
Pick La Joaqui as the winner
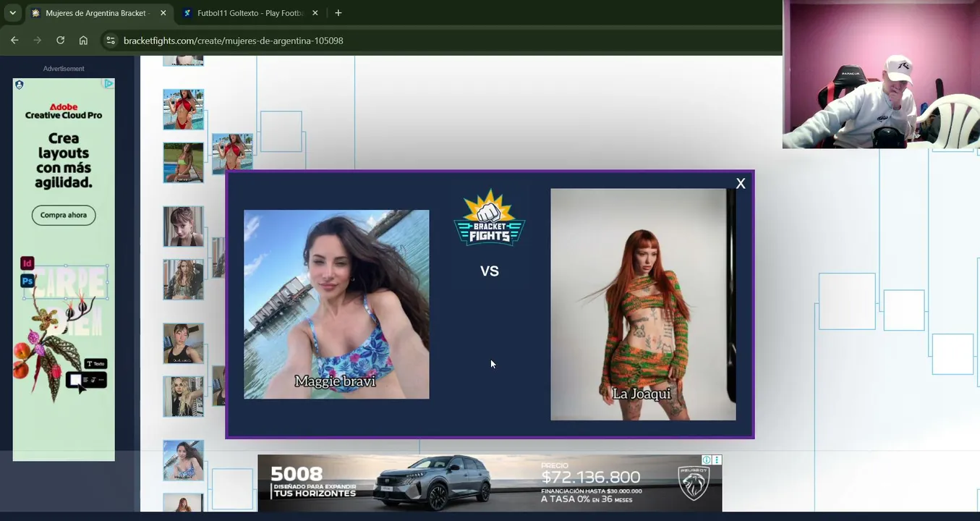[643, 305]
